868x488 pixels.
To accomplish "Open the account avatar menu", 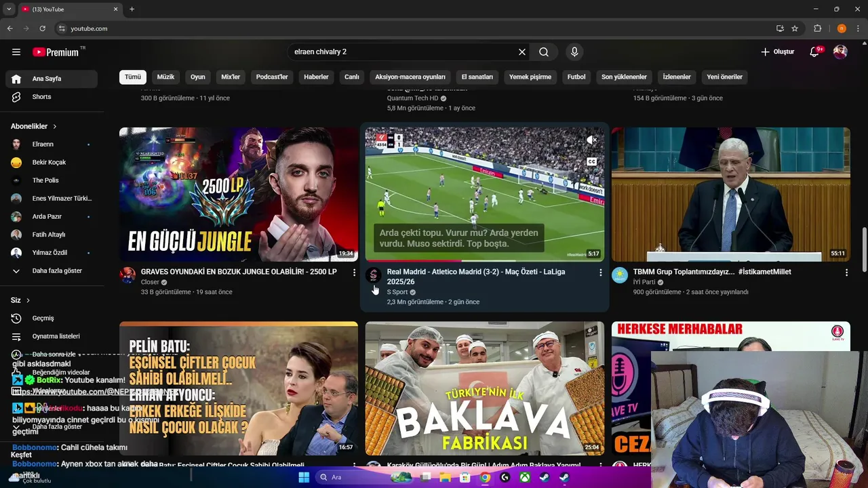I will 840,52.
